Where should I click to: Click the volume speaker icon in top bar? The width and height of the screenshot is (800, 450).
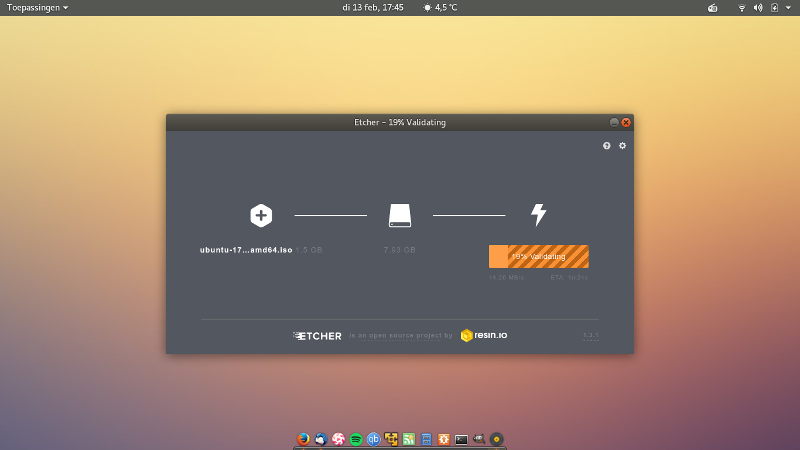[758, 8]
